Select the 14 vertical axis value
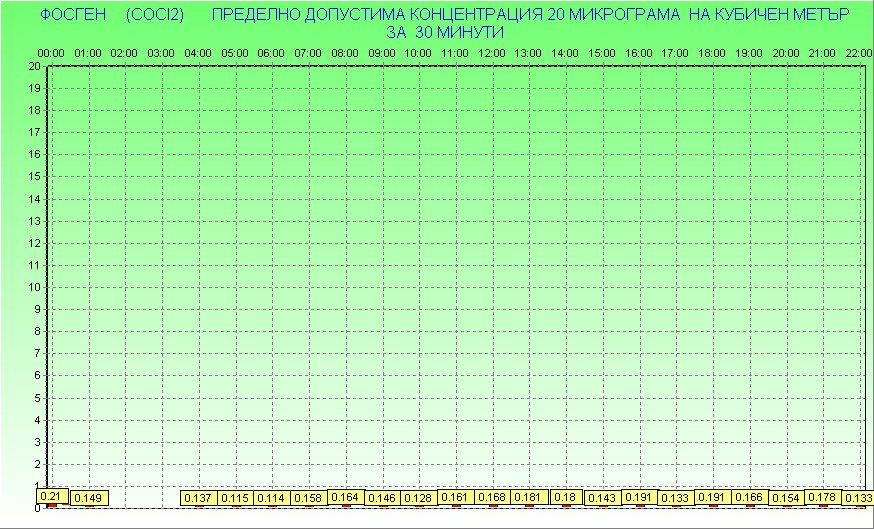This screenshot has height=529, width=874. pyautogui.click(x=34, y=199)
